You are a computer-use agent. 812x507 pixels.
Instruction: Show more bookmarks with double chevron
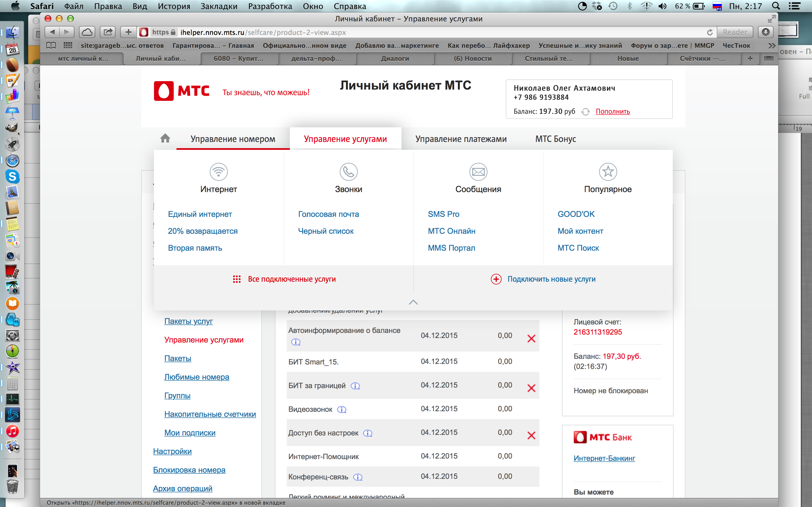[771, 46]
